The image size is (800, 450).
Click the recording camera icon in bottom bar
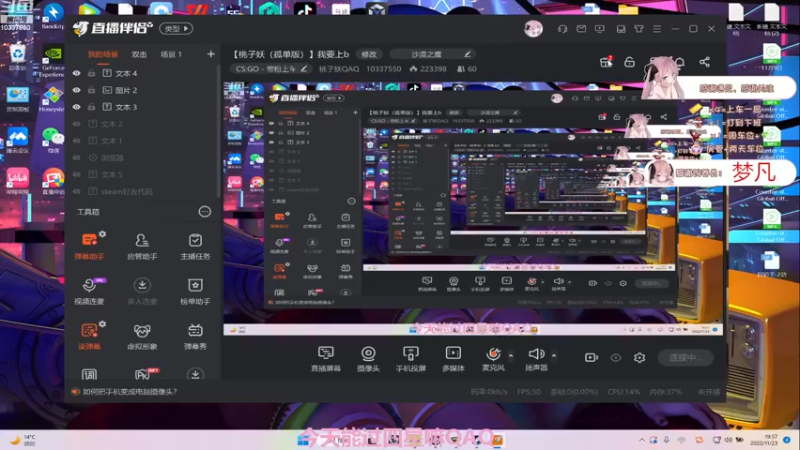[x=591, y=358]
